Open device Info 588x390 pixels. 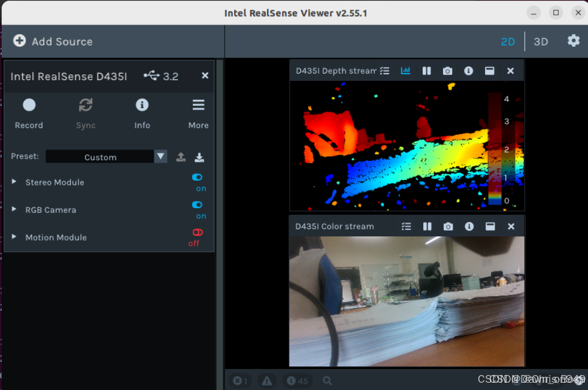[142, 114]
